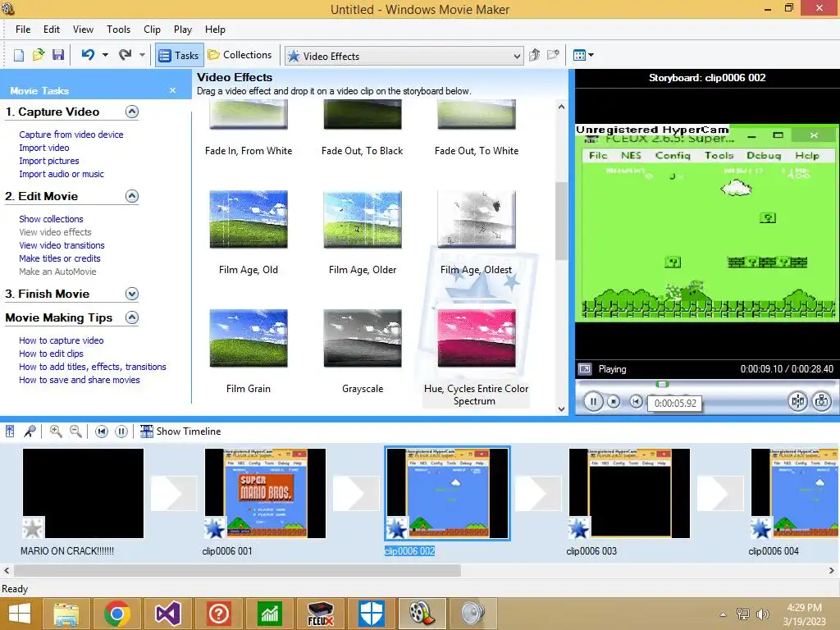Click the Set Audio Levels icon

coord(10,431)
